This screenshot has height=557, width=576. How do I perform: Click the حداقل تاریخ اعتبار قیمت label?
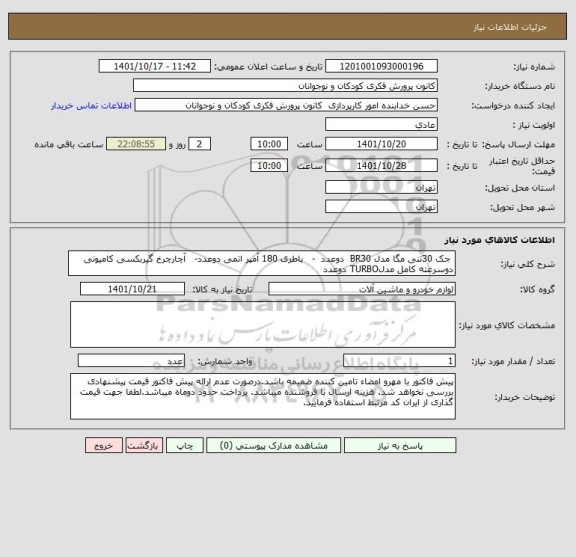(x=522, y=166)
